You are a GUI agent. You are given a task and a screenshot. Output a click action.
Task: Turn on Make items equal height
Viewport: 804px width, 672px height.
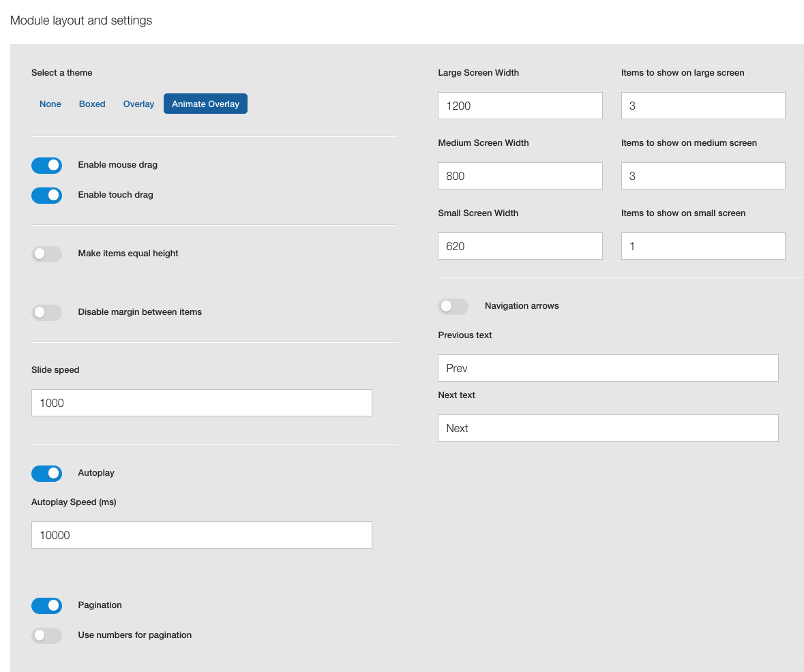click(x=46, y=254)
